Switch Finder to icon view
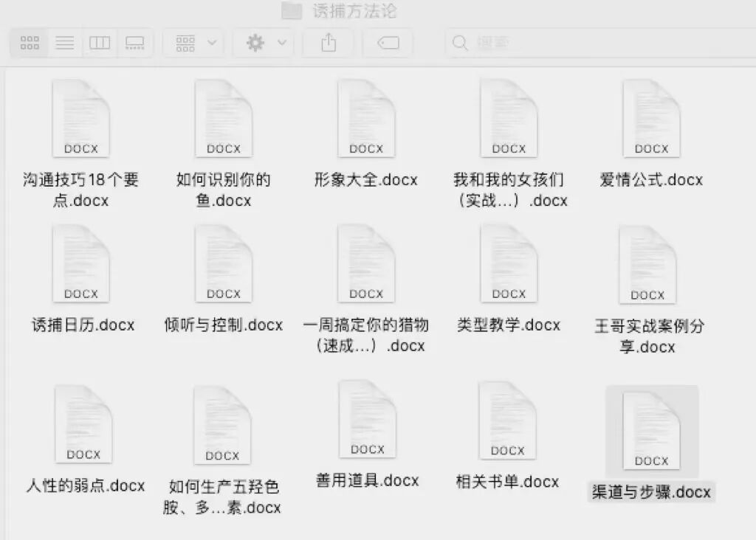 click(30, 43)
